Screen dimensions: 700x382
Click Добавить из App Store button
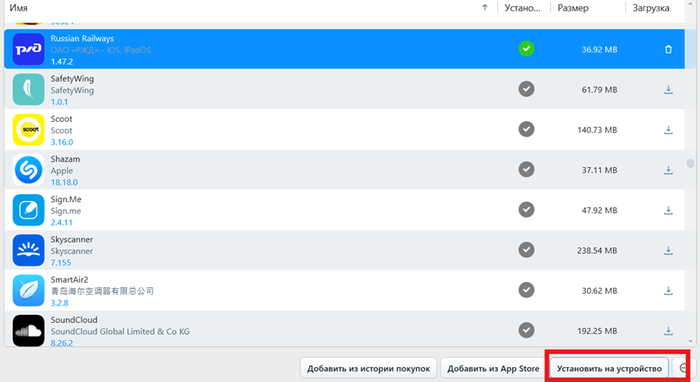pyautogui.click(x=493, y=369)
